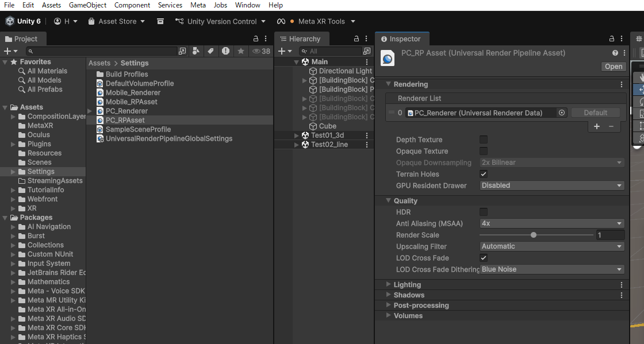Select All Prefabs in Favorites
Screen dimensions: 644x344
coord(45,90)
